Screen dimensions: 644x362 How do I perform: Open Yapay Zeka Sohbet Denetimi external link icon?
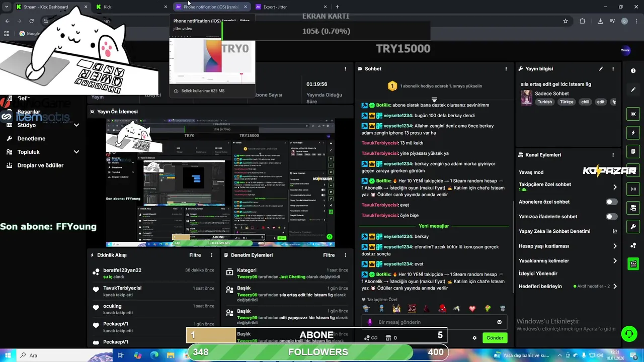[614, 231]
